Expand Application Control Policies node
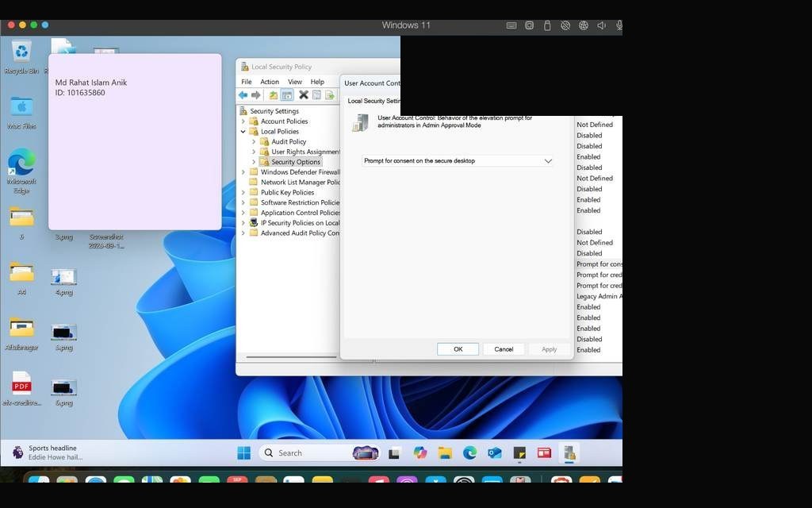The image size is (812, 508). click(x=243, y=213)
